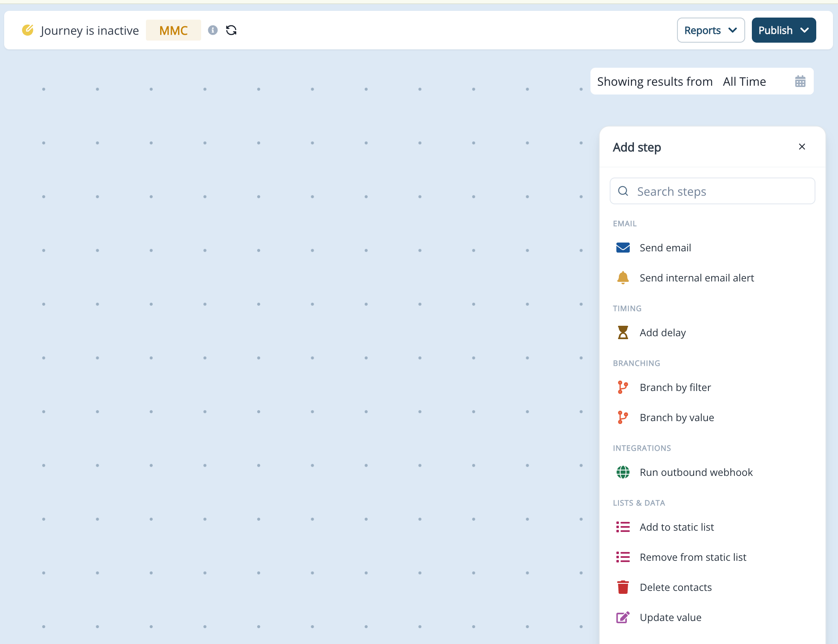Click the globe outbound webhook icon

click(623, 472)
